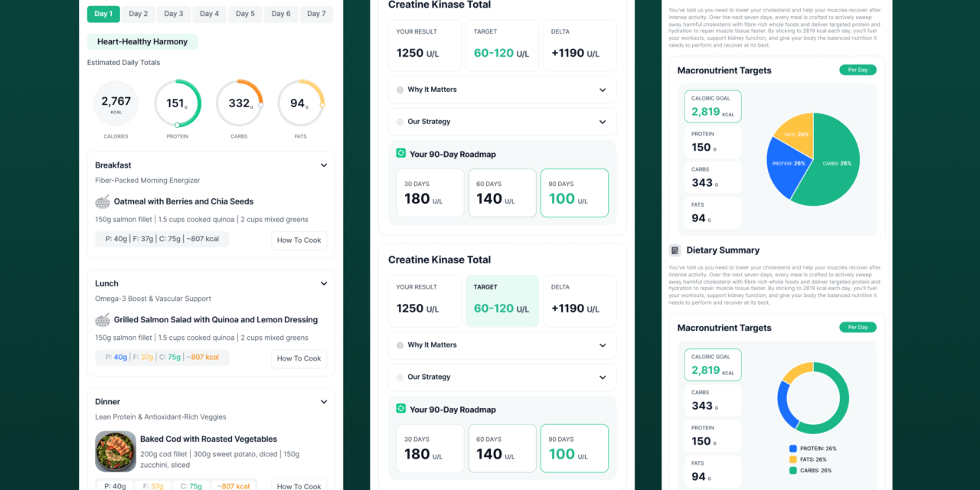Click the green roadmap icon in first Creatine Kinase card
The height and width of the screenshot is (490, 980).
(400, 153)
